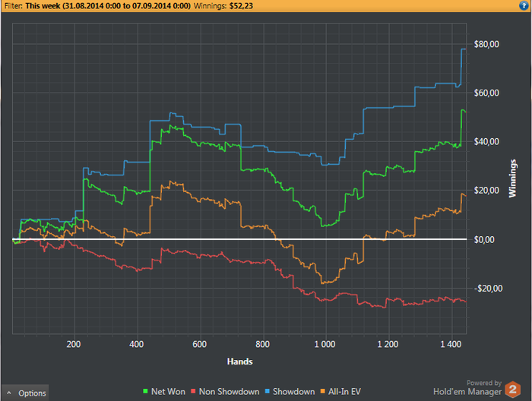The height and width of the screenshot is (401, 532).
Task: Click the 600 hands axis label
Action: click(x=199, y=344)
